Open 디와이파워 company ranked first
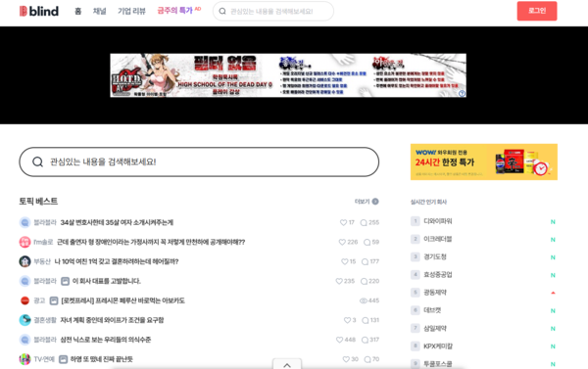The width and height of the screenshot is (588, 369). 438,221
